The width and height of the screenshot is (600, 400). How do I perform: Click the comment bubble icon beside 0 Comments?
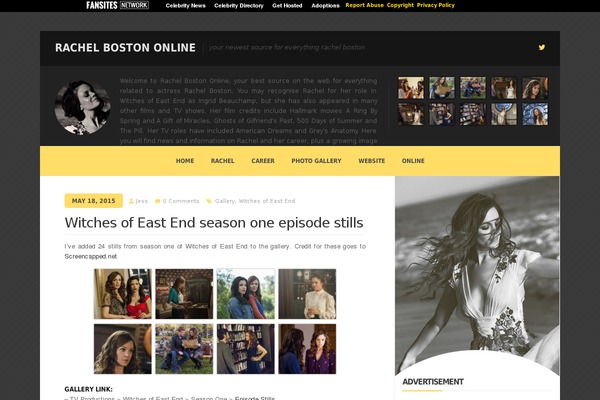pos(157,201)
